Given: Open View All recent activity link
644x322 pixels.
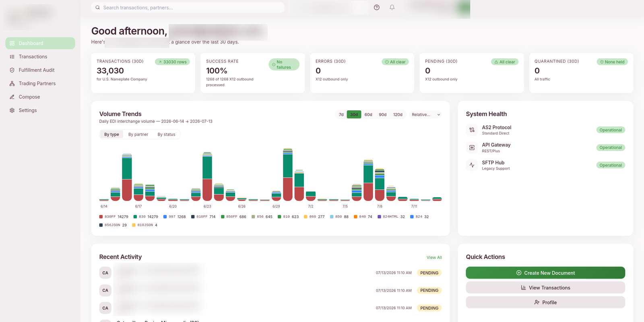Looking at the screenshot, I should pyautogui.click(x=434, y=258).
